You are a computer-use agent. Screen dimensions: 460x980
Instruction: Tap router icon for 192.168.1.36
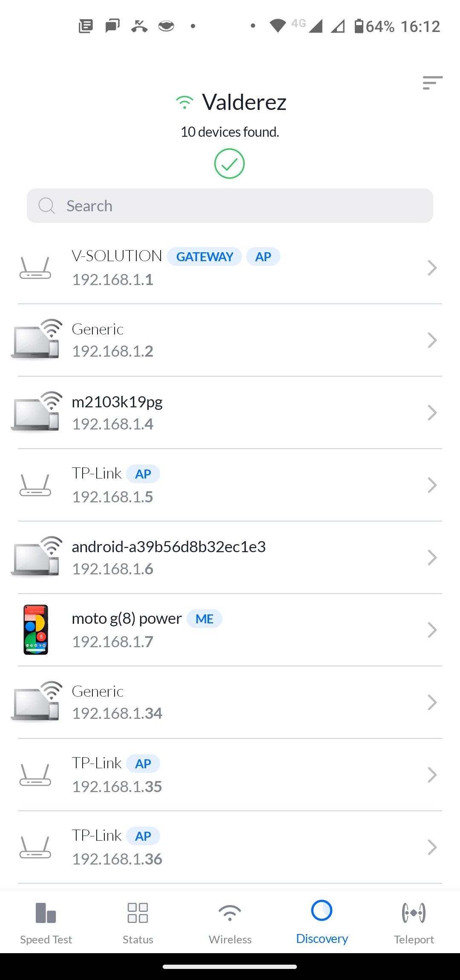click(35, 847)
